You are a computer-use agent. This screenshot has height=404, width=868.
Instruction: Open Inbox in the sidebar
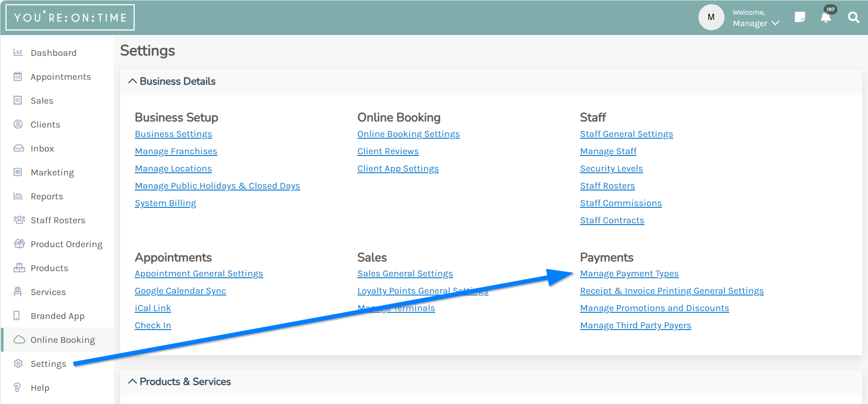[42, 148]
